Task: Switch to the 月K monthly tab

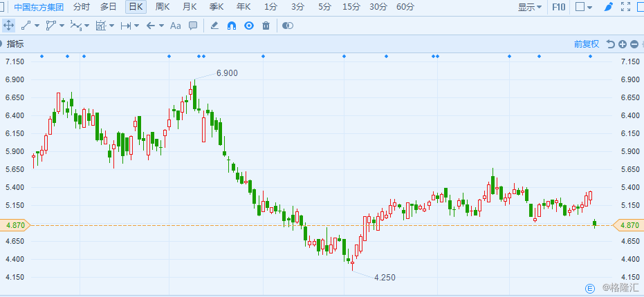Action: pos(190,7)
